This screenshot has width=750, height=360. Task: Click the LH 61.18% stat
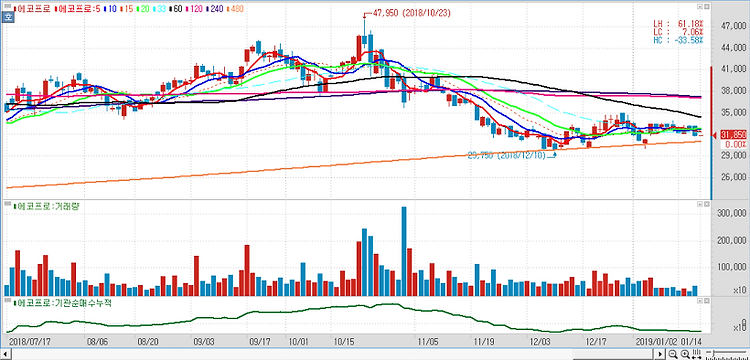[678, 23]
